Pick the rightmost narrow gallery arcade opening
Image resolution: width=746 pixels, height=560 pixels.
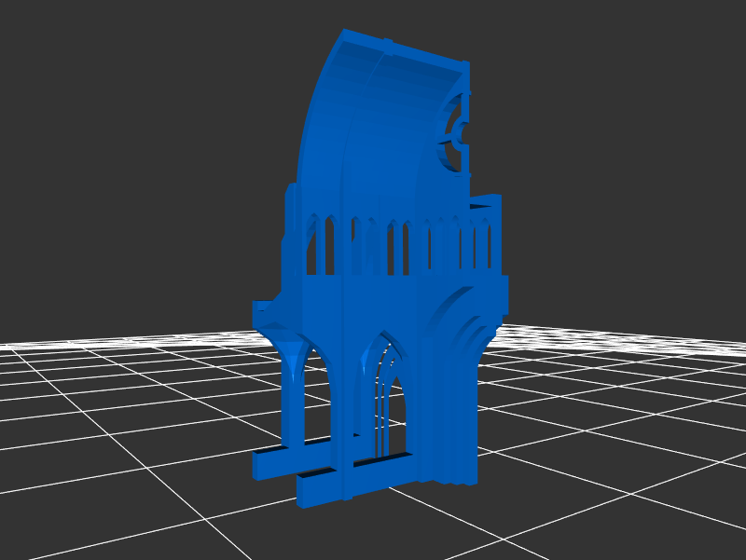(486, 244)
